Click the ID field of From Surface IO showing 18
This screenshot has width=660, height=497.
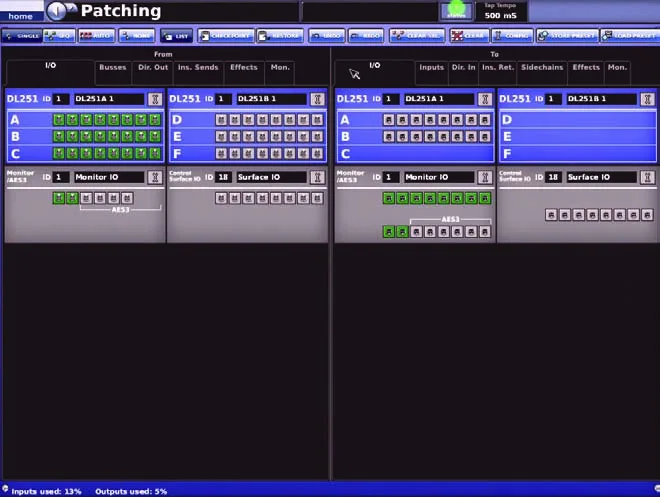coord(223,178)
